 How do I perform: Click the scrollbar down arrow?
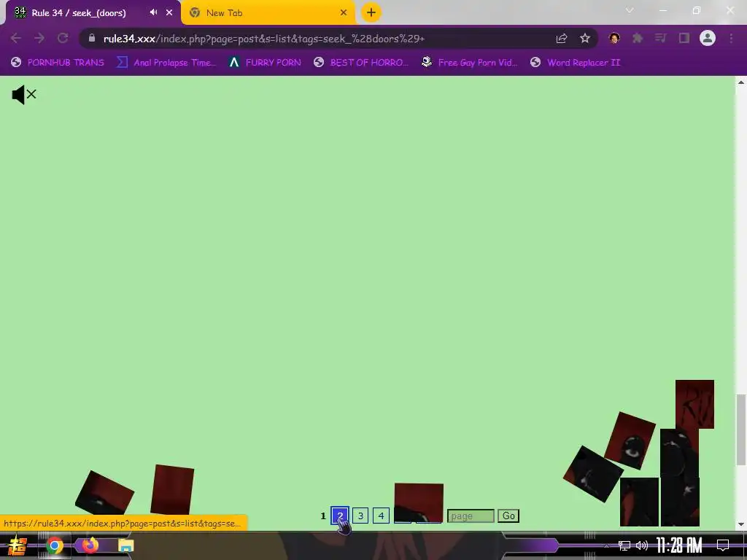pos(741,524)
